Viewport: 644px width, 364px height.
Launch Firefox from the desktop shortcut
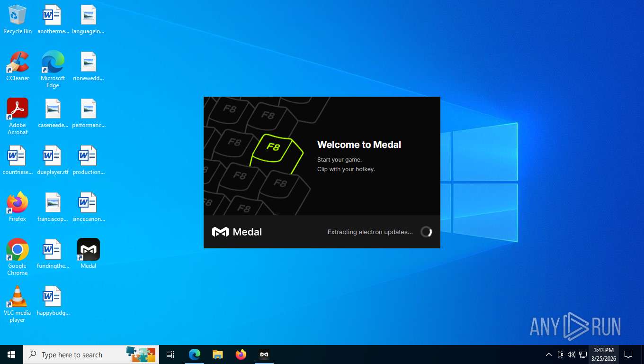18,207
